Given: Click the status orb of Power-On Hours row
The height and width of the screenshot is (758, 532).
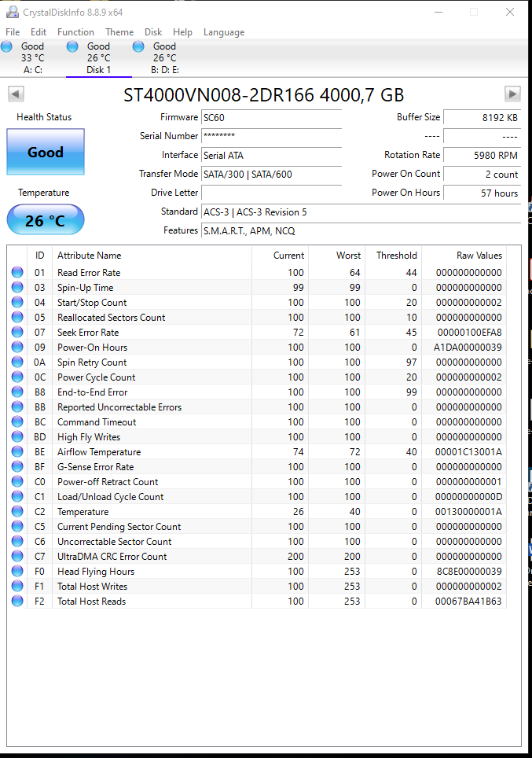Looking at the screenshot, I should (x=17, y=347).
